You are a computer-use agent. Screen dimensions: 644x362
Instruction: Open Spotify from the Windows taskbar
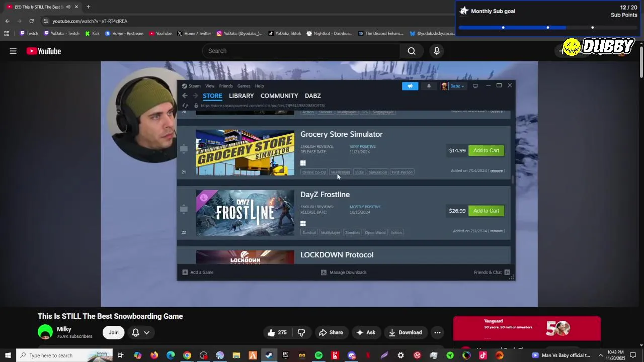[318, 355]
